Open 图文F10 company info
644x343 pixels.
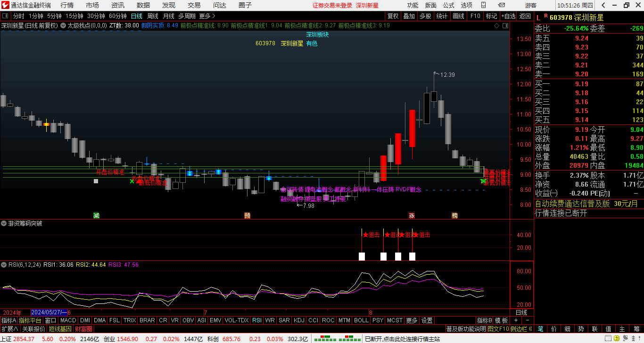(x=498, y=329)
